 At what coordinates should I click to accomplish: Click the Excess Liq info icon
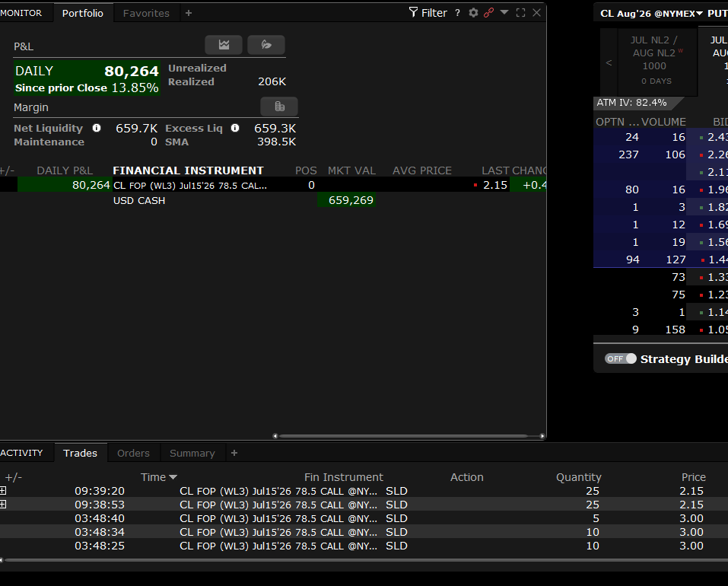(x=235, y=128)
